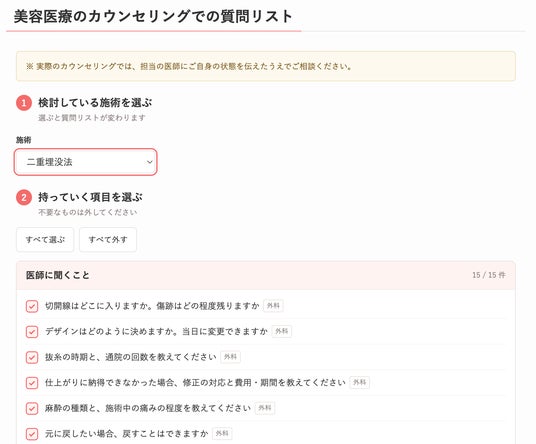The width and height of the screenshot is (536, 444).
Task: Uncheck 麻酔の種類と痛みの程度 item
Action: pos(32,408)
